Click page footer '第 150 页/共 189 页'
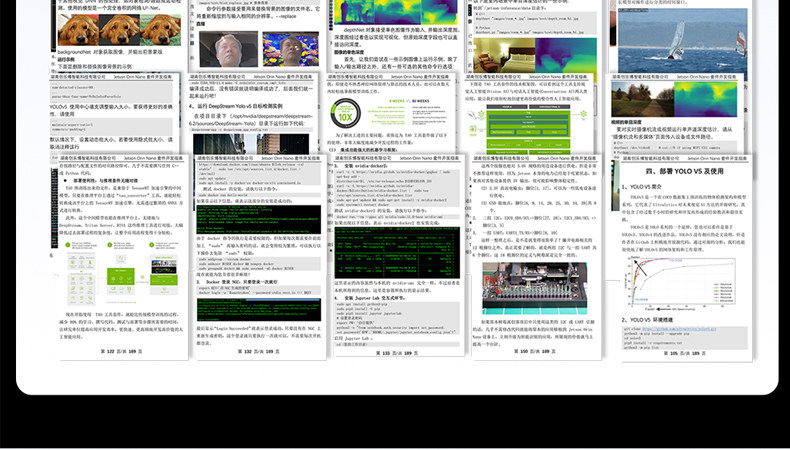This screenshot has width=790, height=450. point(535,351)
